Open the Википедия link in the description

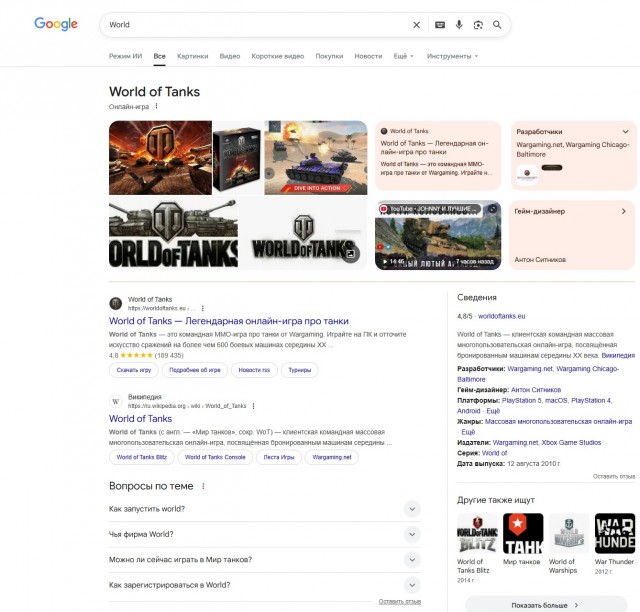(x=618, y=355)
